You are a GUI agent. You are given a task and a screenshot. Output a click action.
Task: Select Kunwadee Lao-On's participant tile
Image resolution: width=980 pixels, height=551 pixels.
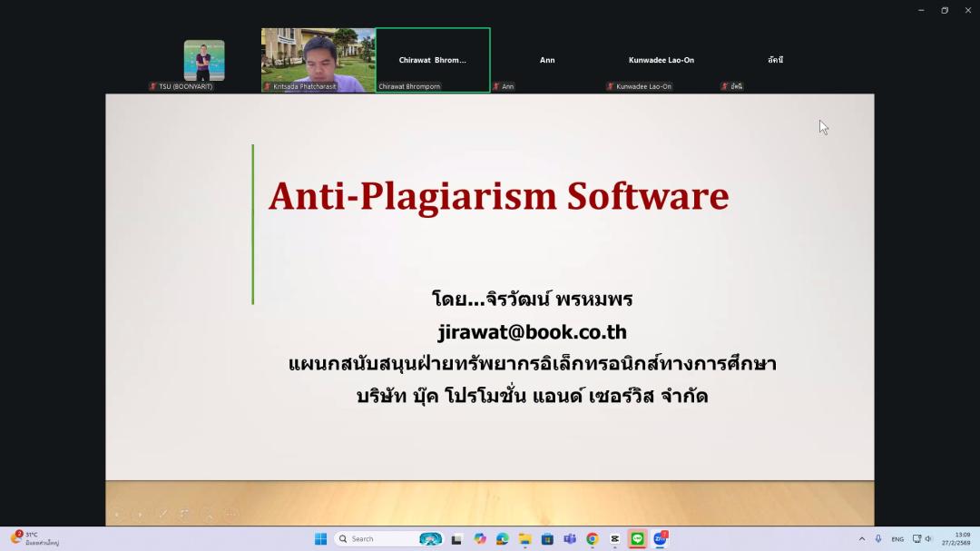tap(661, 60)
